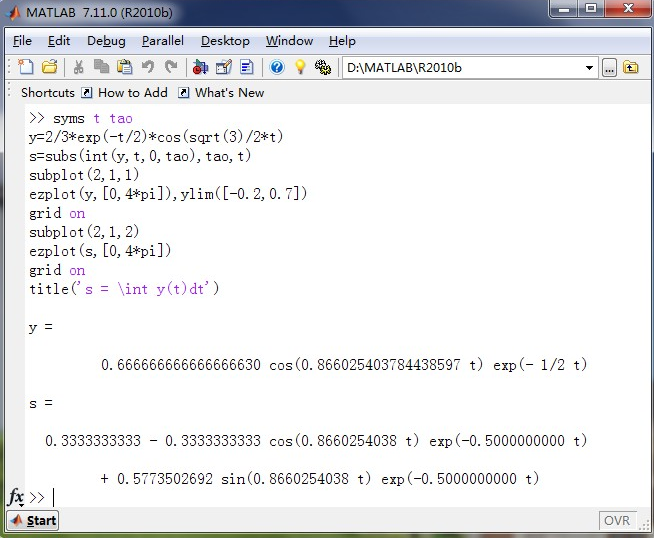Open the Profiler toolbar icon

coord(247,67)
